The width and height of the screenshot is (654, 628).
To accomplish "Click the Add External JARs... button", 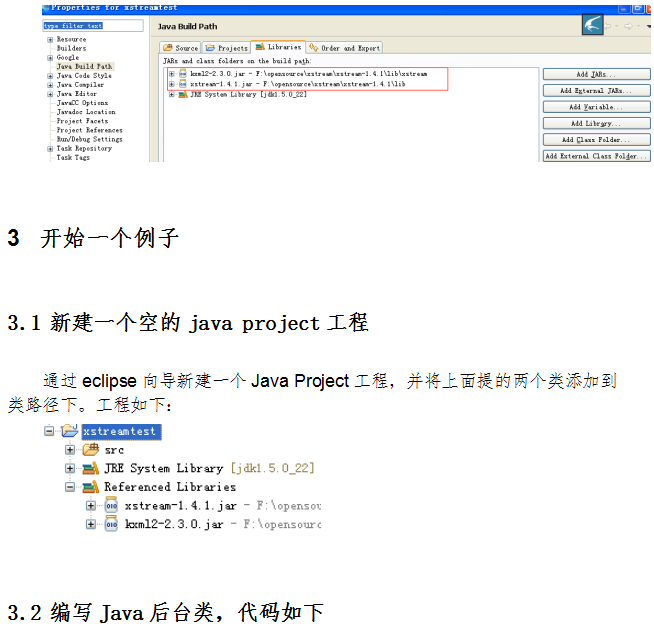I will tap(596, 91).
